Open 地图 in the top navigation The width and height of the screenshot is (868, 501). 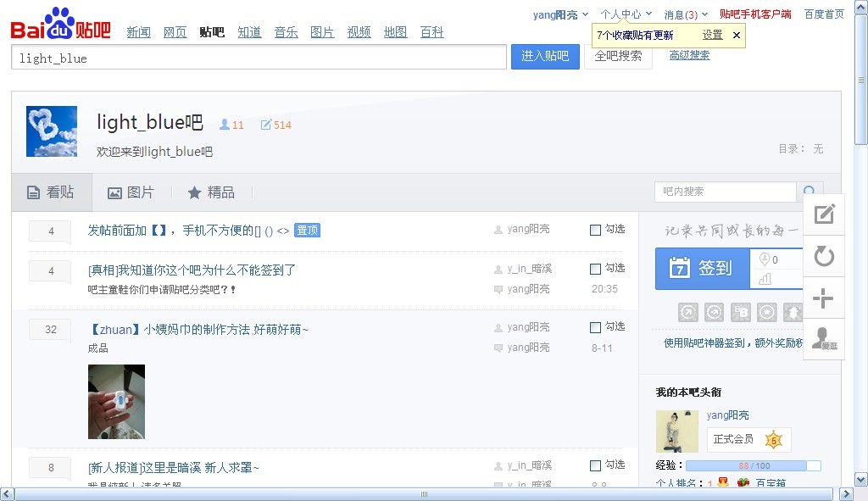coord(395,32)
